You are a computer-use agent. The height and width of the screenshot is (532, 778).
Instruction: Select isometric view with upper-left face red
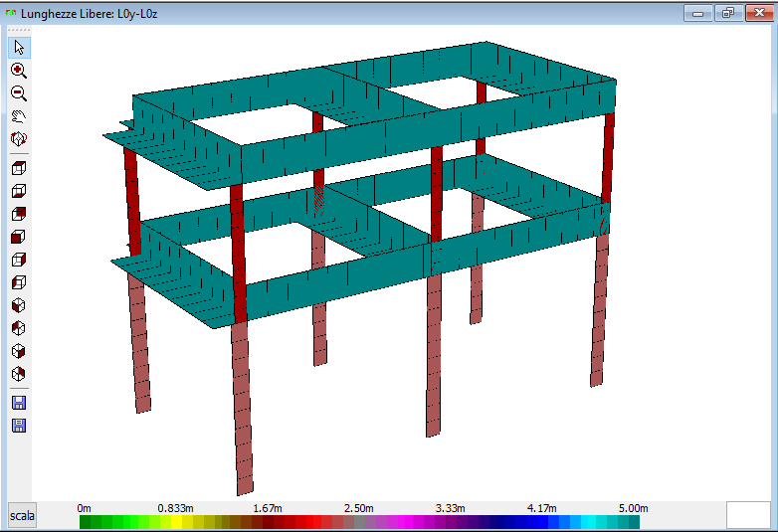point(19,328)
